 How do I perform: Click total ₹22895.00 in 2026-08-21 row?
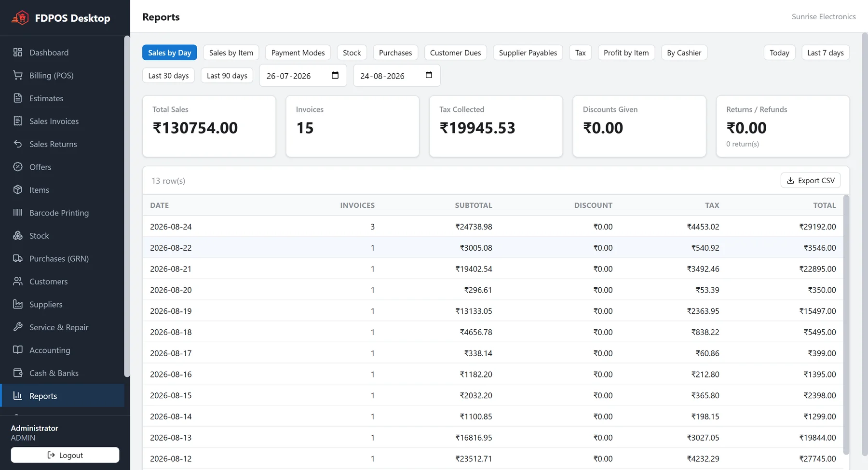click(x=817, y=269)
